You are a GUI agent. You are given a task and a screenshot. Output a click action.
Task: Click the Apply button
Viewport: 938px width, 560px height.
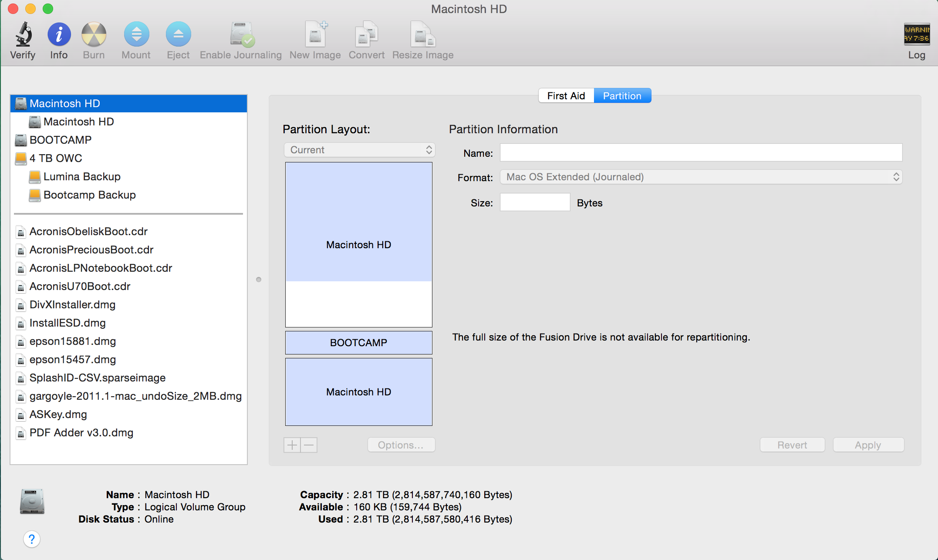[x=868, y=445]
